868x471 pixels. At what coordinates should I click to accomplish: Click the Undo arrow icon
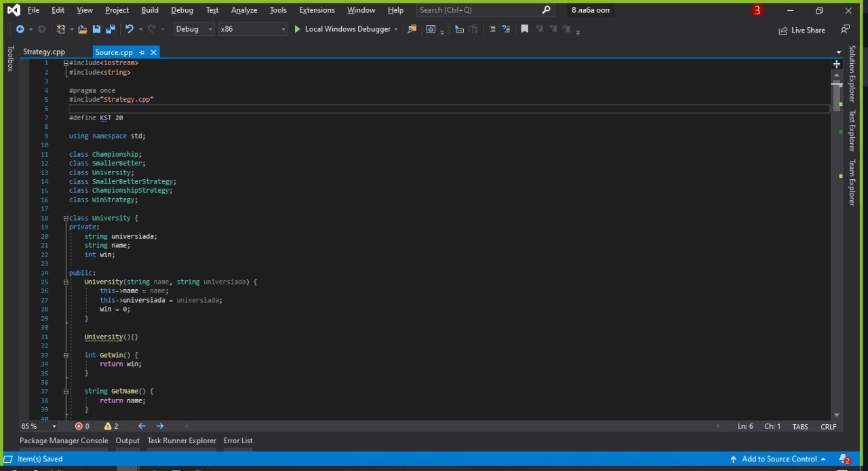click(129, 29)
